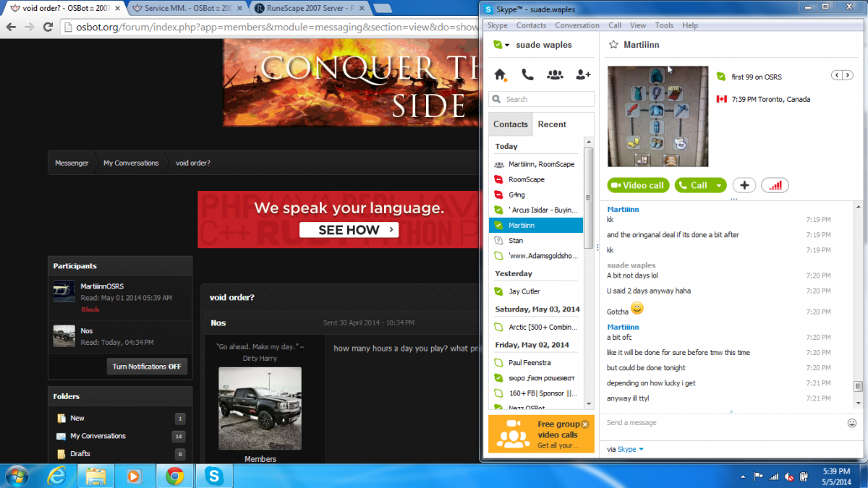Open the Skype call phones icon
The height and width of the screenshot is (488, 868).
click(x=527, y=74)
